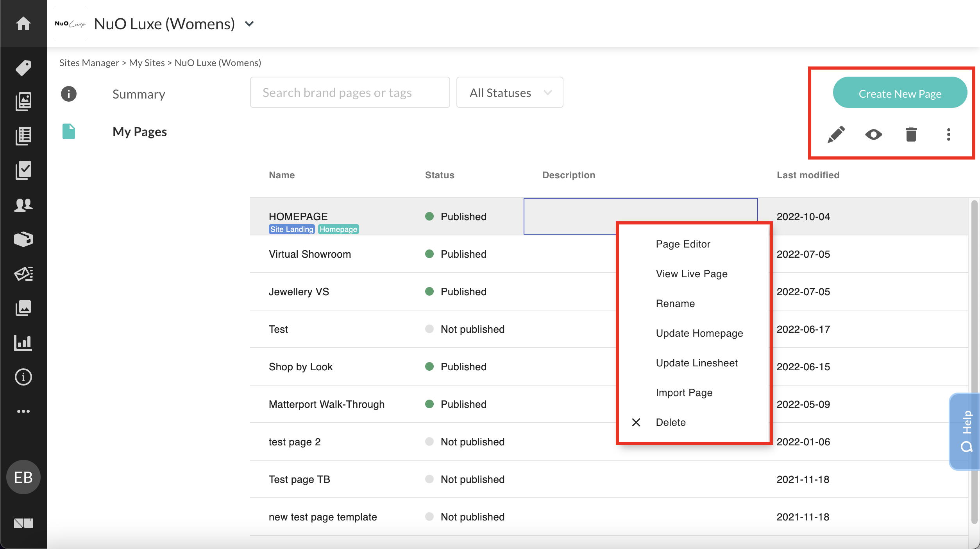
Task: Click the X icon next to Delete
Action: tap(636, 422)
